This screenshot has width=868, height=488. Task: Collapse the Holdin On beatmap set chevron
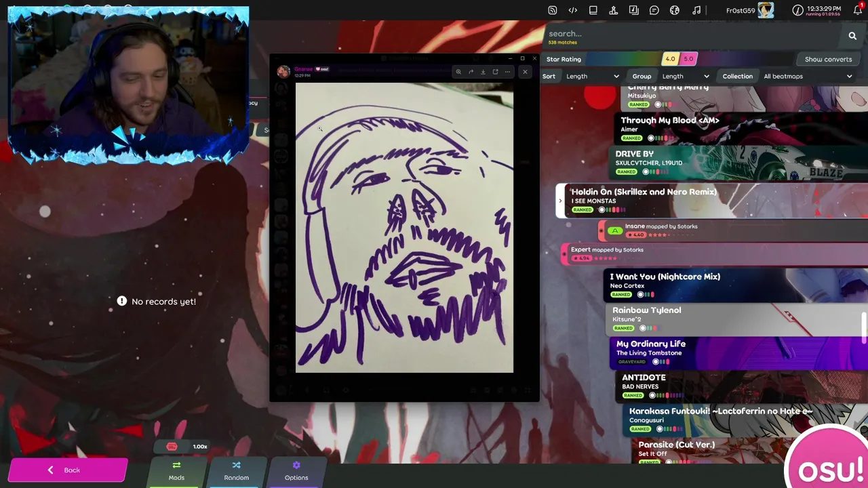pos(560,201)
